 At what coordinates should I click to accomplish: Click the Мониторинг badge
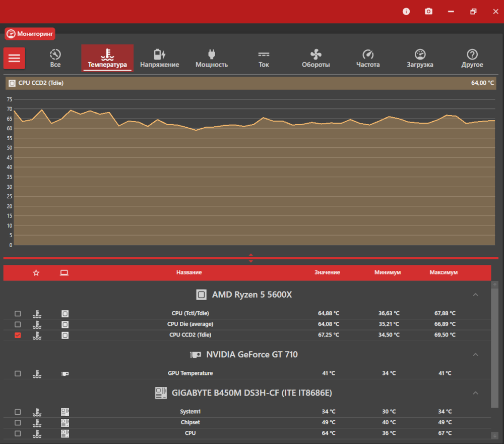[x=30, y=34]
